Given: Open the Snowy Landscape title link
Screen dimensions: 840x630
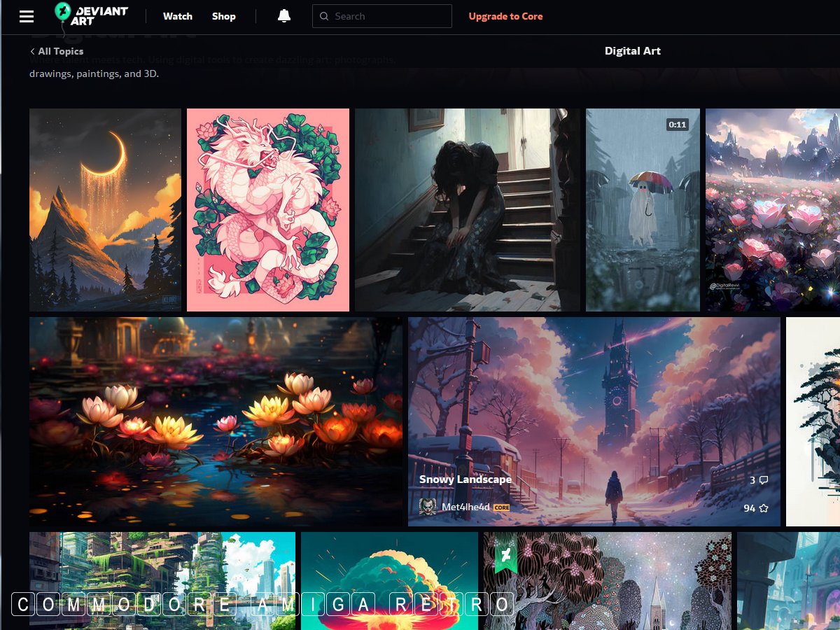Looking at the screenshot, I should pos(465,479).
